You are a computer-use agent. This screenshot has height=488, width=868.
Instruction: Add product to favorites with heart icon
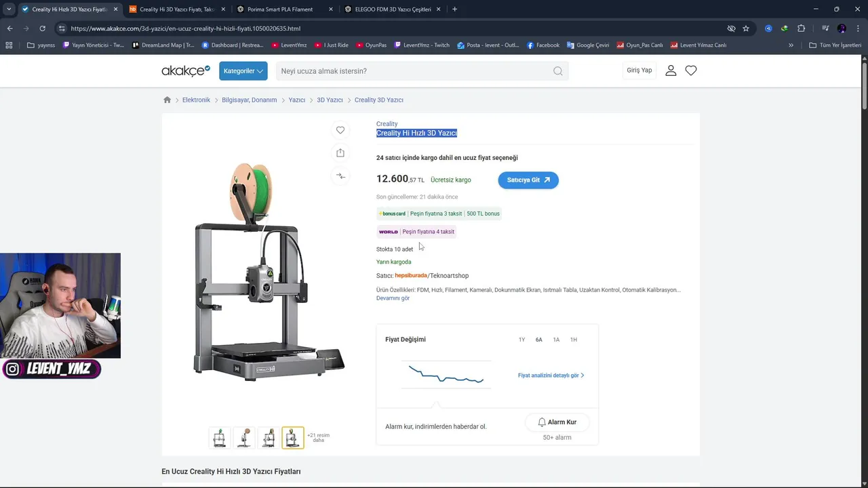(x=340, y=130)
